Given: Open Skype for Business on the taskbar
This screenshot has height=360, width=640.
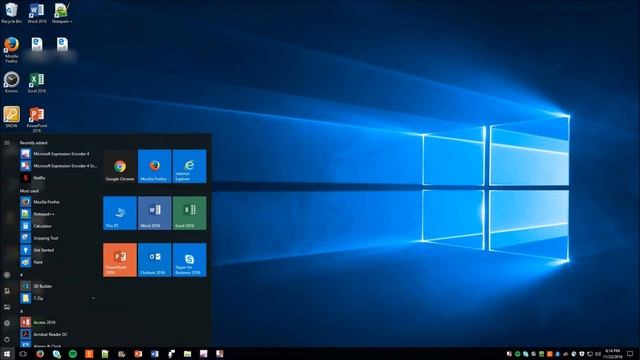Looking at the screenshot, I should click(x=56, y=354).
